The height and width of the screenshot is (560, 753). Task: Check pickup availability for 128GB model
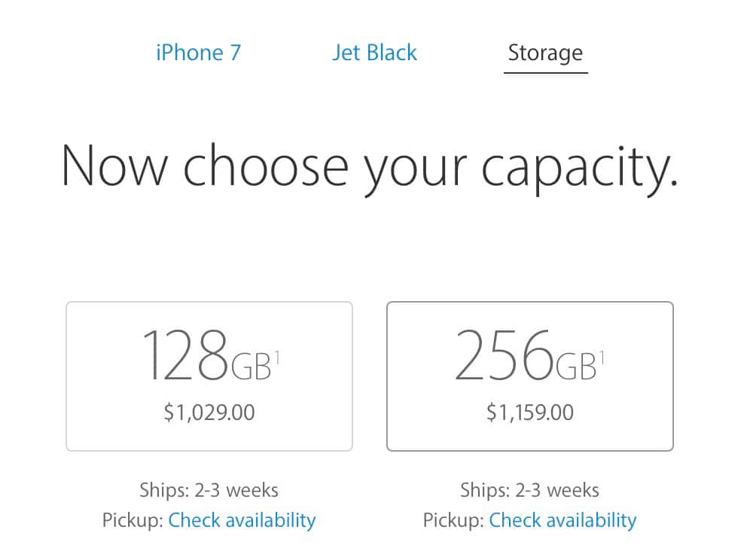tap(242, 520)
